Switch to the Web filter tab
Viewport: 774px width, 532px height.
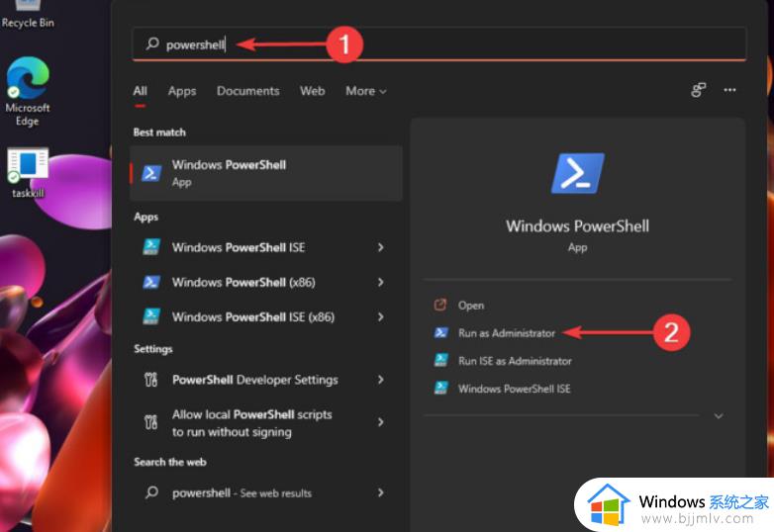click(312, 91)
